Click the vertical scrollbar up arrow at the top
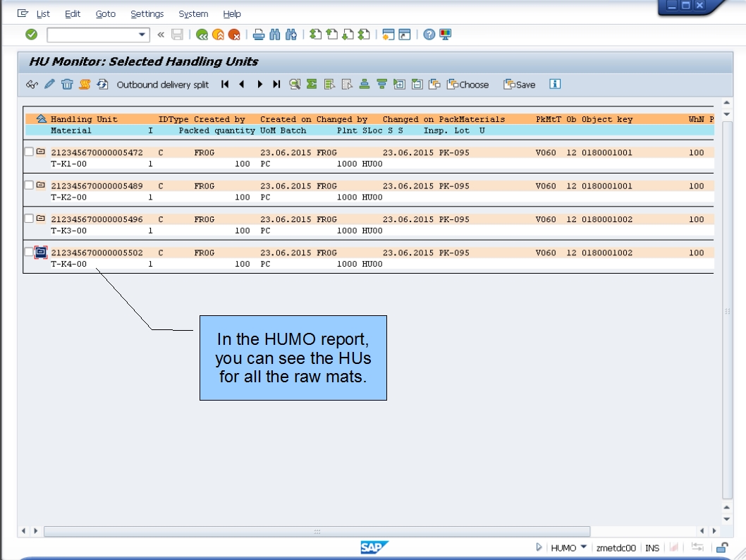Screen dimensions: 746x560 pos(726,102)
